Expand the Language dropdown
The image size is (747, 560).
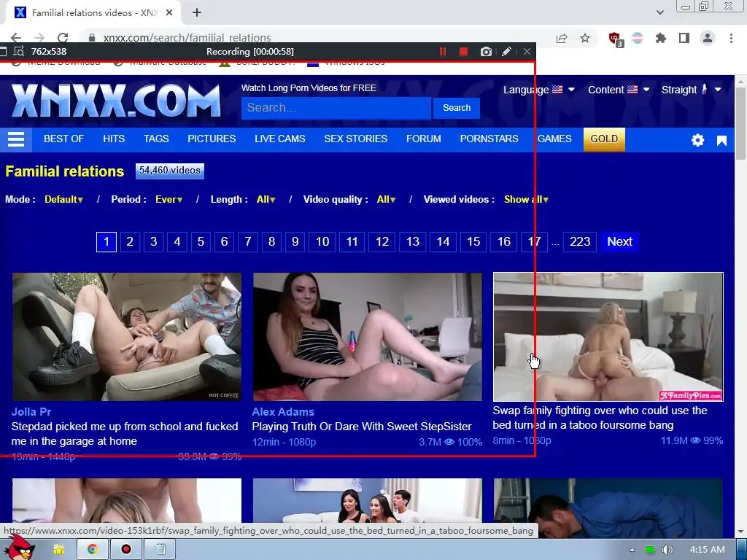[x=539, y=90]
